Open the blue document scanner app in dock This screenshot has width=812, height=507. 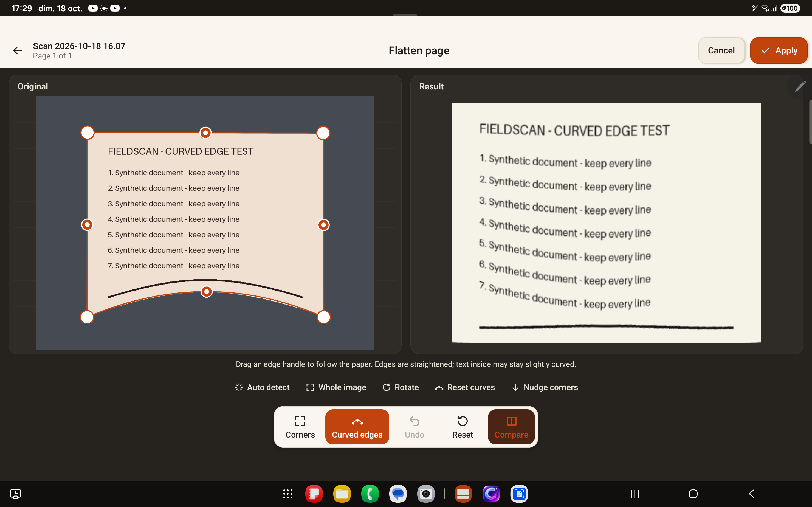519,494
